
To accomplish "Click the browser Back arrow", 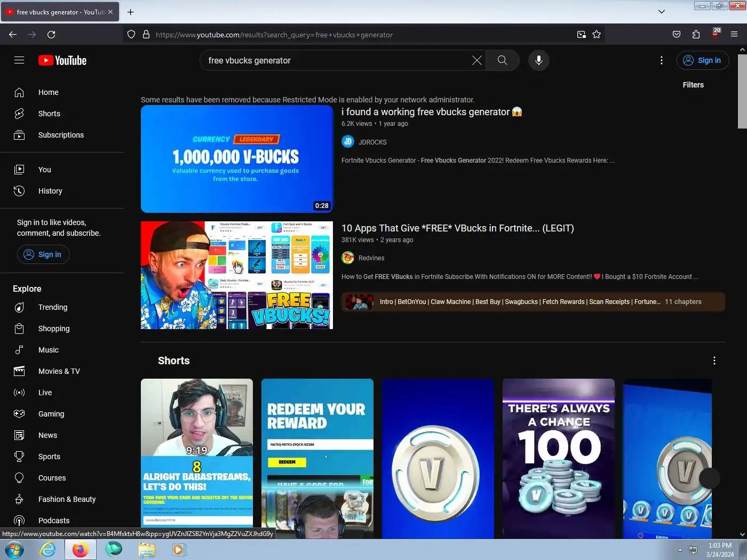I will pos(13,35).
